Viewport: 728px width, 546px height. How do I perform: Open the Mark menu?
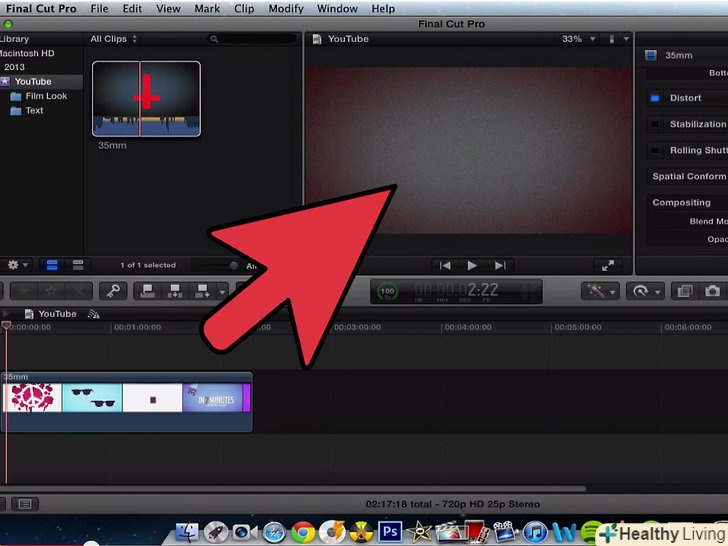click(x=207, y=8)
